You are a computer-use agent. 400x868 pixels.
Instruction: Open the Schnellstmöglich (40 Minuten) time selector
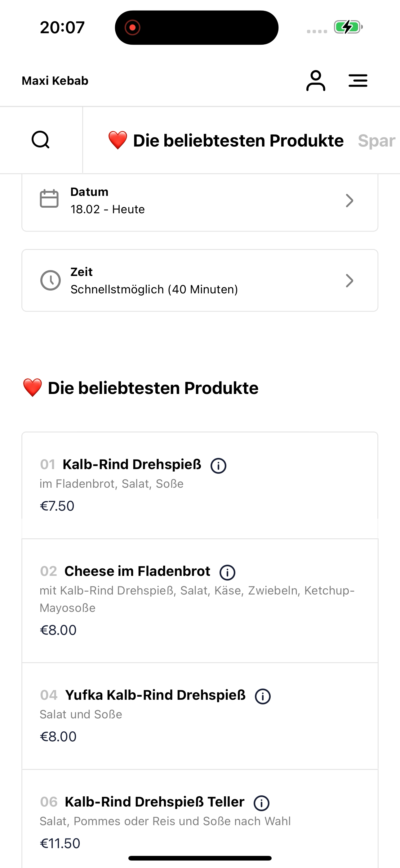point(200,281)
